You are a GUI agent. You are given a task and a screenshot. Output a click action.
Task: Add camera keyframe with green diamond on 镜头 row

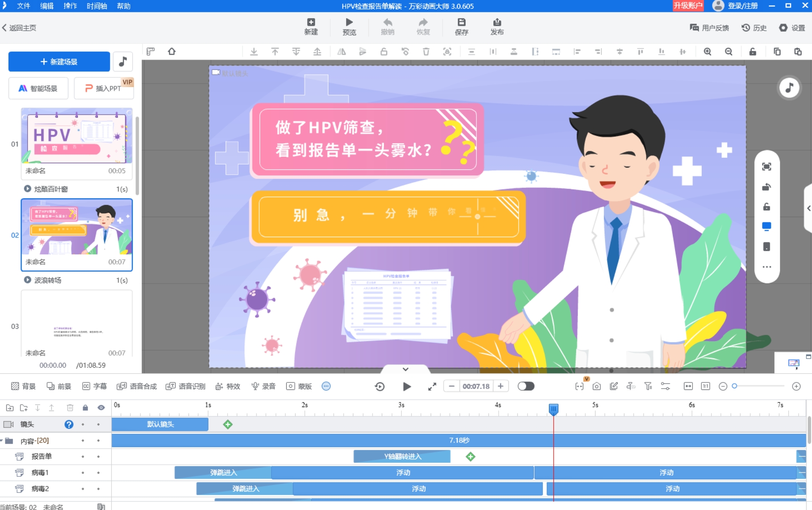228,424
